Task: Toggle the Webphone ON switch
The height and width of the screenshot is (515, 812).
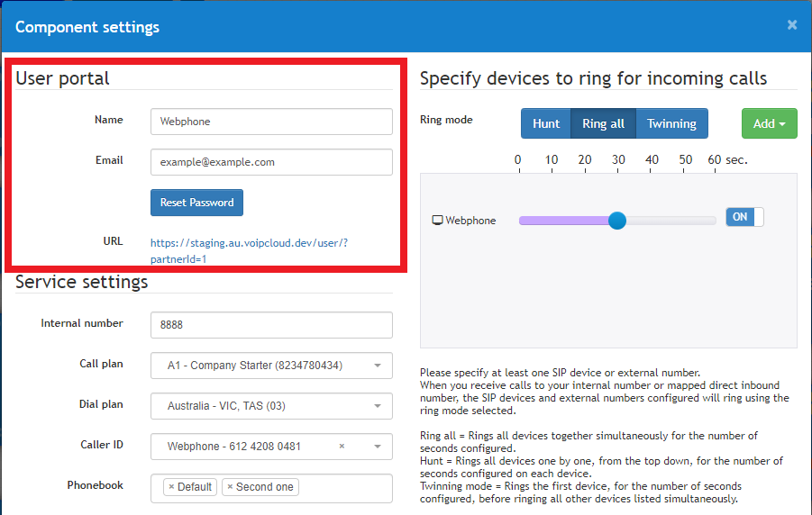Action: click(x=744, y=217)
